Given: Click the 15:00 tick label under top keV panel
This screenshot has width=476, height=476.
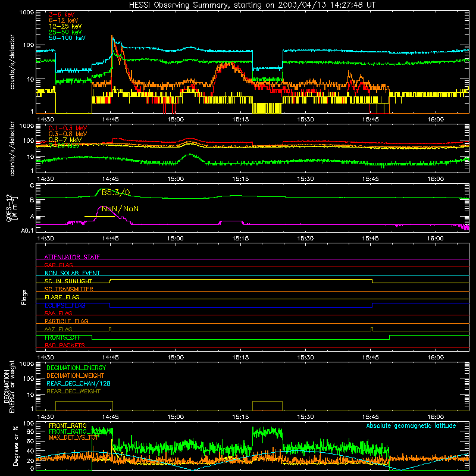Looking at the screenshot, I should click(176, 120).
